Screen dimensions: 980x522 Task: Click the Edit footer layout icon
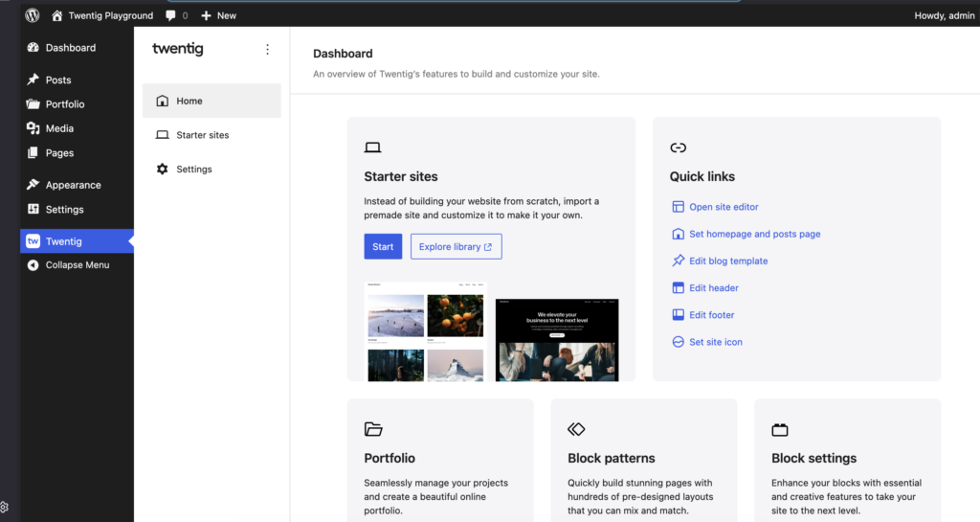[x=679, y=315]
